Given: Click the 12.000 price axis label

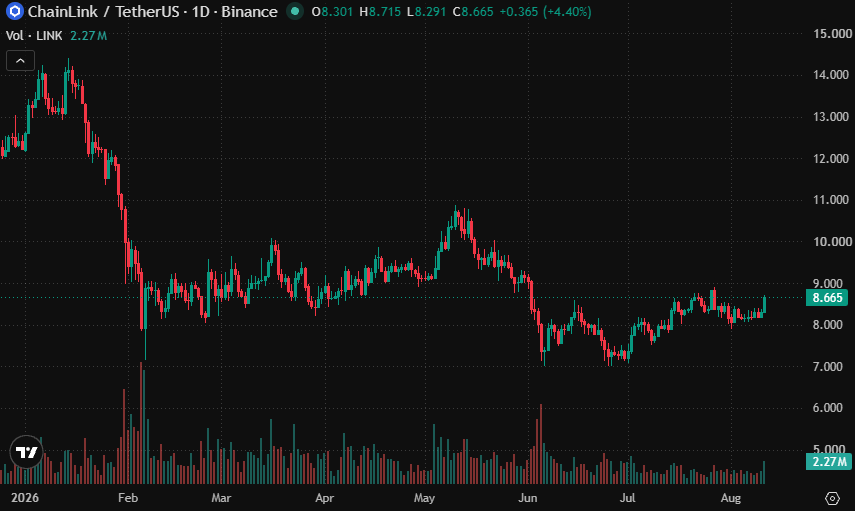Looking at the screenshot, I should point(831,159).
